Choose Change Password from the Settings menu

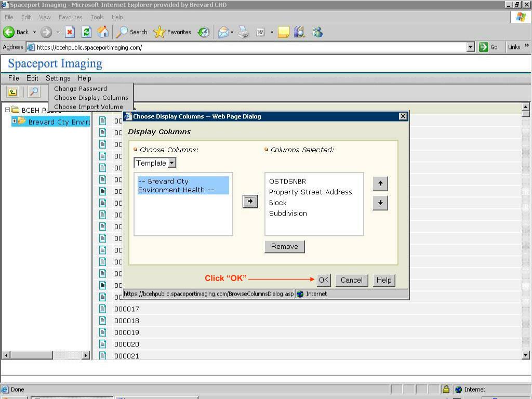click(x=81, y=88)
